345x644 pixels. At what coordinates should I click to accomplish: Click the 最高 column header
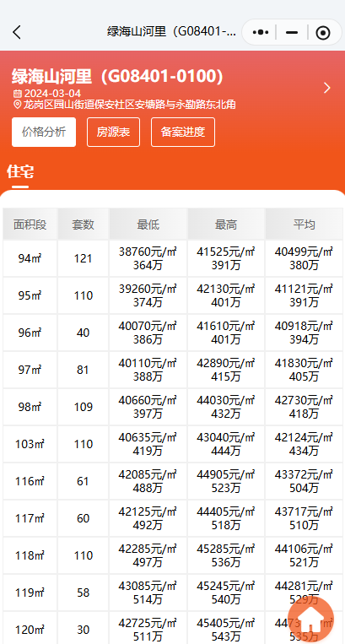[x=226, y=225]
